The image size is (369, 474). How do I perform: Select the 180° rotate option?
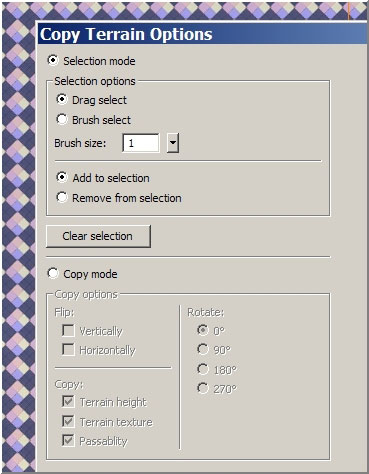[203, 369]
